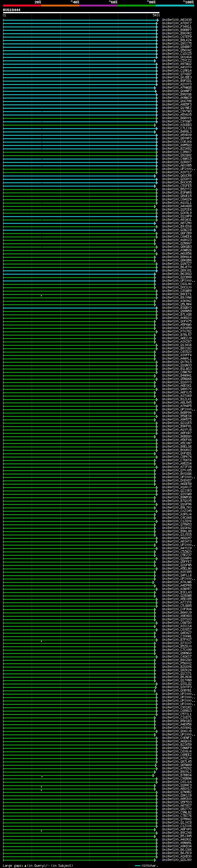
Task: Open hit UniRef100_C6TEP9
Action: click(x=177, y=37)
